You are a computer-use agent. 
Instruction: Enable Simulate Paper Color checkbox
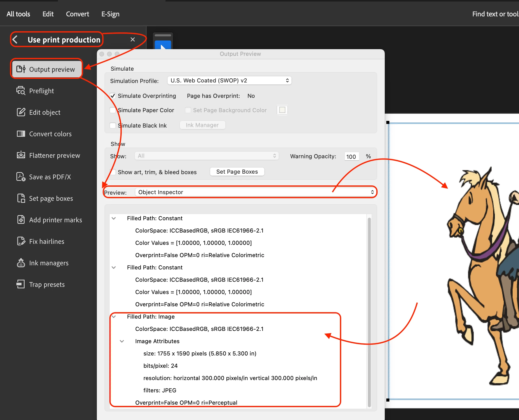coord(113,110)
